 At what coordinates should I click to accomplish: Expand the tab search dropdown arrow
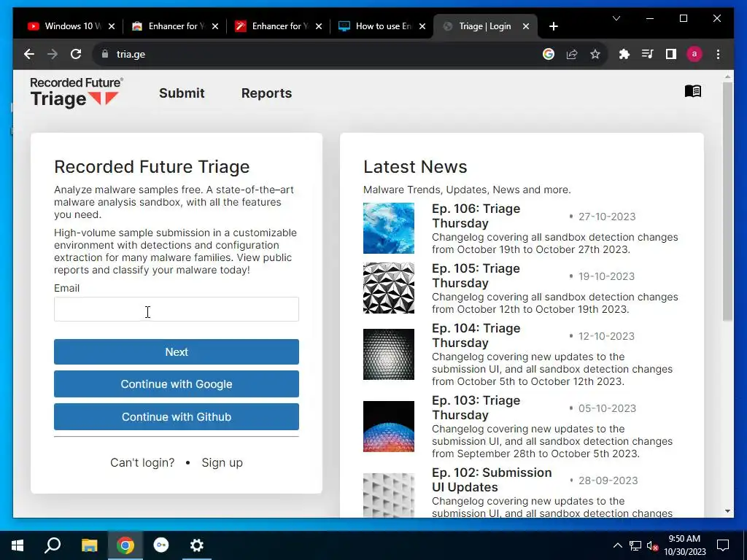click(x=616, y=18)
